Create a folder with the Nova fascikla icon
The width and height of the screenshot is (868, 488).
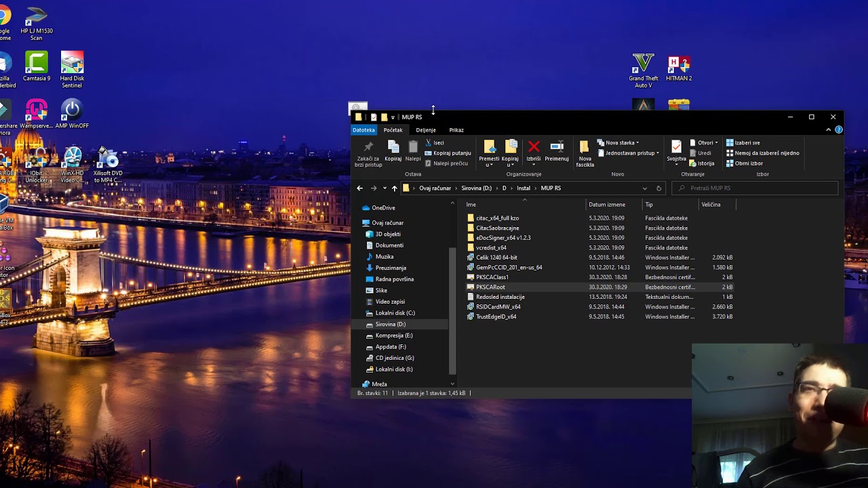click(x=585, y=147)
